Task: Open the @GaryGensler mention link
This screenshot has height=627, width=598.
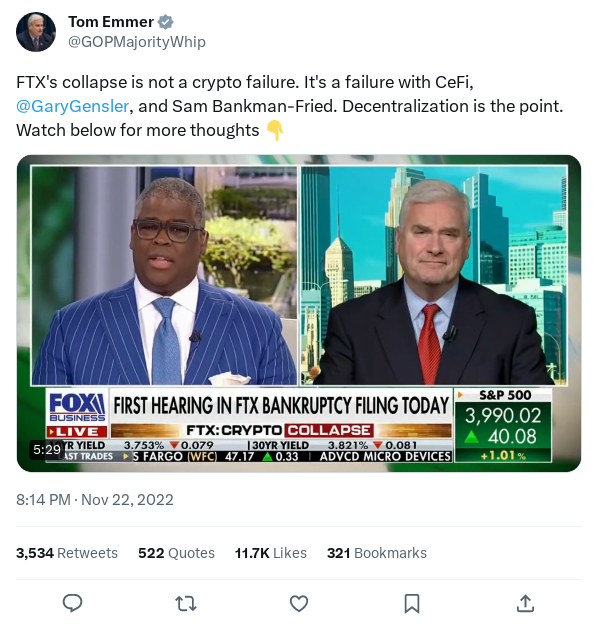Action: tap(72, 106)
